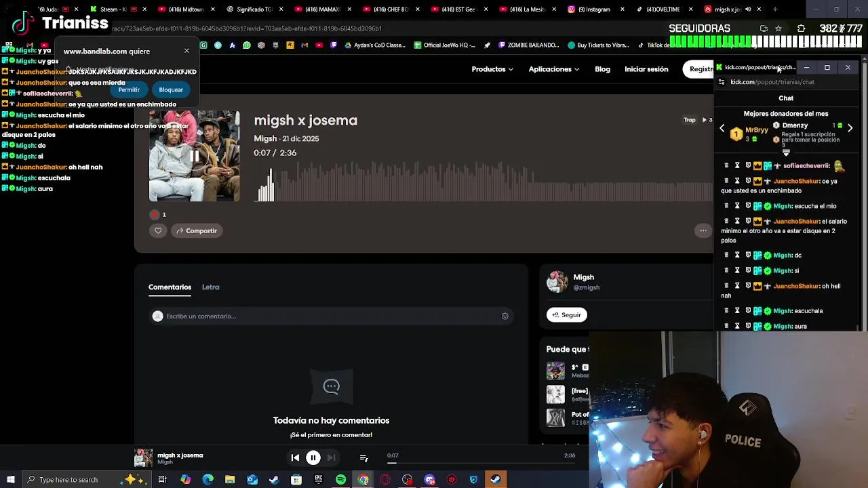Viewport: 868px width, 488px height.
Task: Pause playback on the track cover art
Action: pos(195,157)
